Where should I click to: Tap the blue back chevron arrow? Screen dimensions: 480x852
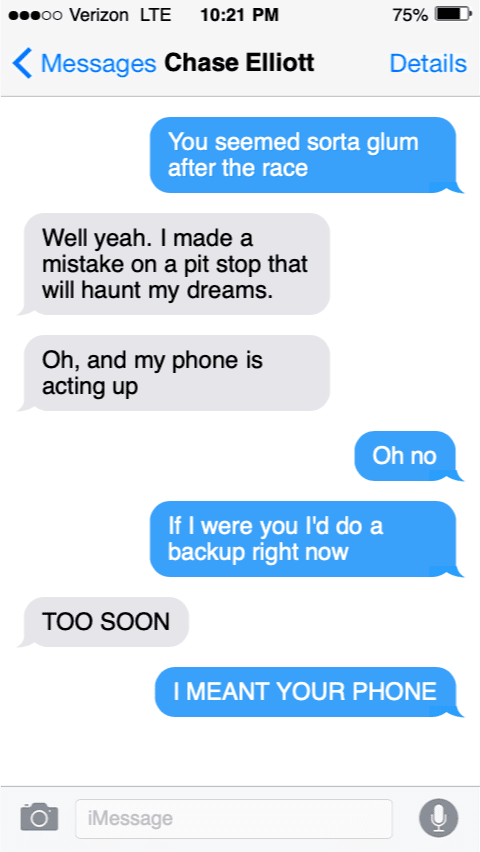[22, 63]
